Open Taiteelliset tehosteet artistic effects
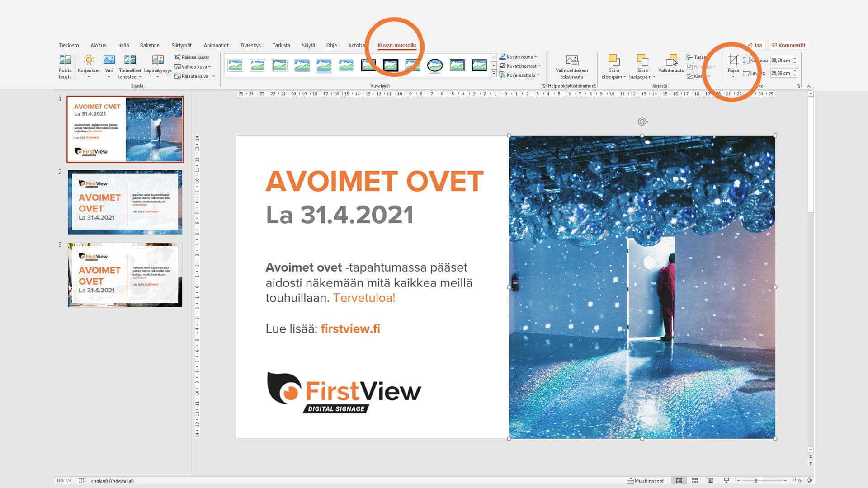Screen dimensions: 868x488 tap(130, 66)
